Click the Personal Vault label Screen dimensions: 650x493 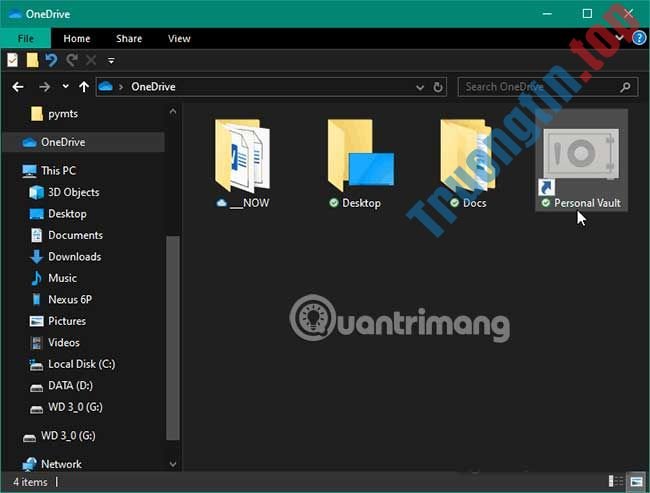tap(587, 203)
